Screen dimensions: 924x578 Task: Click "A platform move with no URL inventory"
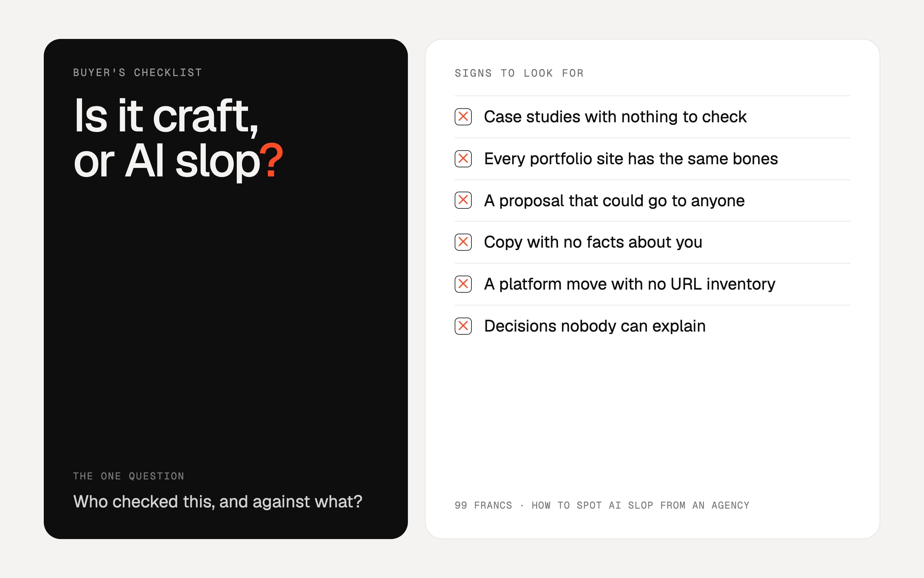point(629,284)
